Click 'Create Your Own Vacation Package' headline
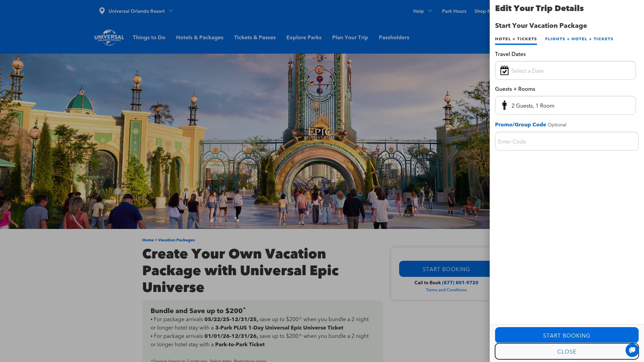 coord(240,270)
